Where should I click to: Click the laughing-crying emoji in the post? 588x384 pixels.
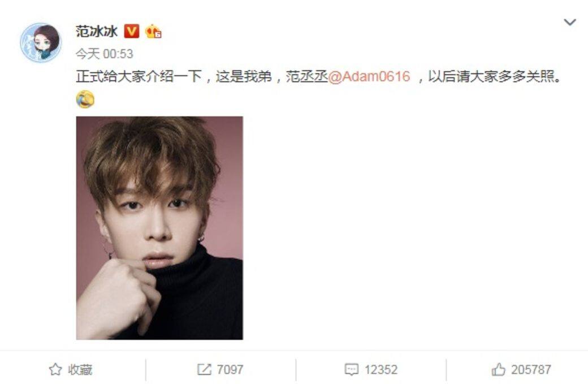point(85,100)
